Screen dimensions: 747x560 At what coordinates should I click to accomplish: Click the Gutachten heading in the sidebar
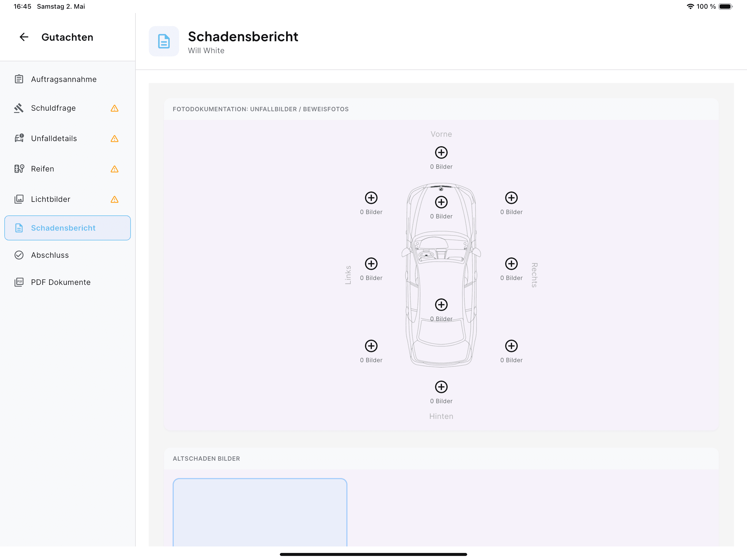67,37
